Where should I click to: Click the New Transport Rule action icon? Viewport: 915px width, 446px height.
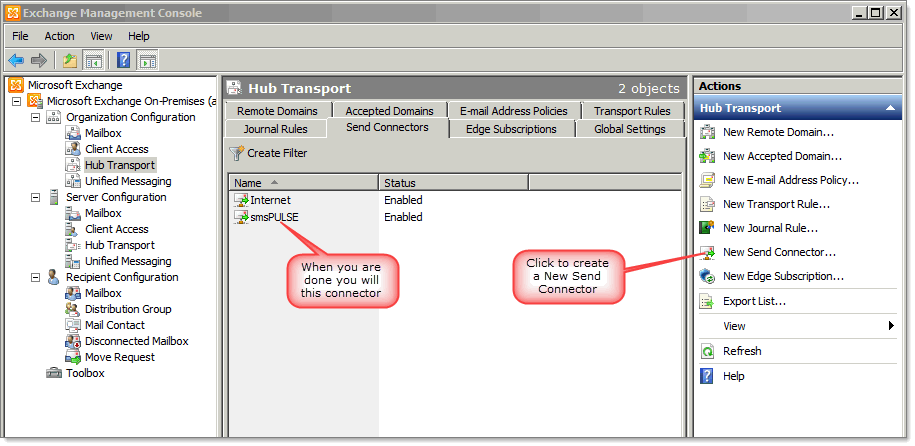(707, 204)
